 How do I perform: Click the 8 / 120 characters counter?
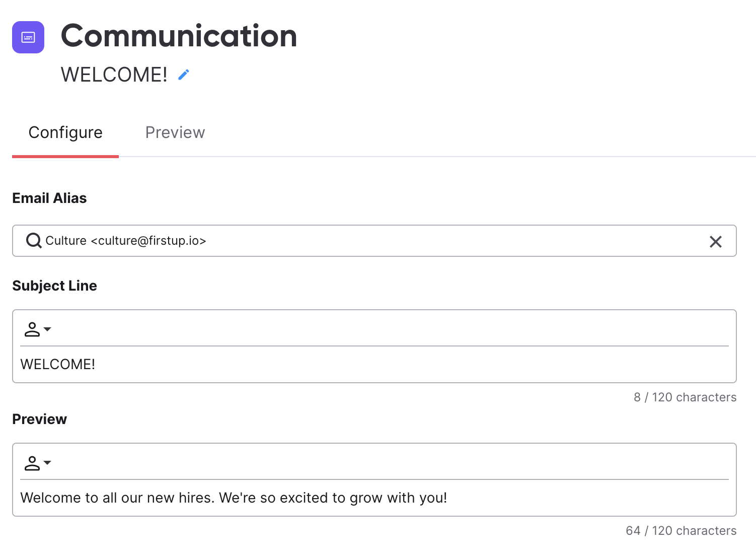[x=685, y=397]
